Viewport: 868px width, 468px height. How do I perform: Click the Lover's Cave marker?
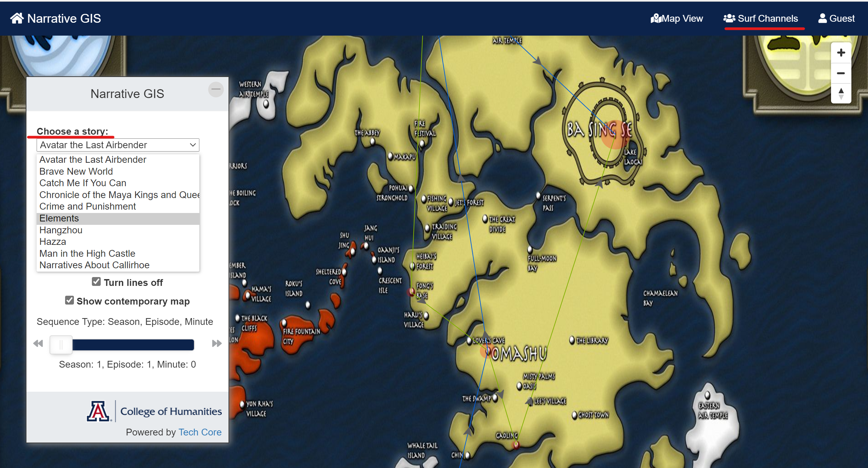(470, 341)
